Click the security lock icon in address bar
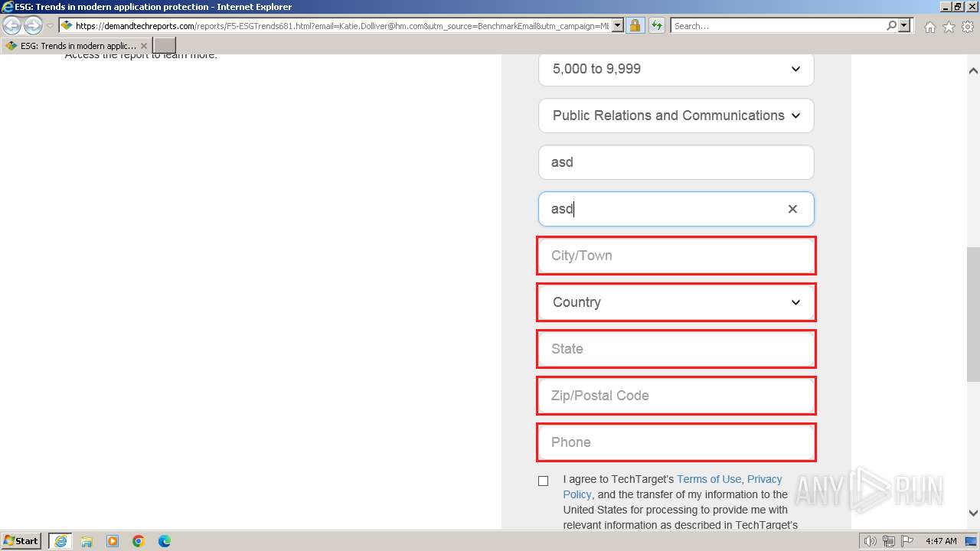The height and width of the screenshot is (551, 980). pos(635,25)
